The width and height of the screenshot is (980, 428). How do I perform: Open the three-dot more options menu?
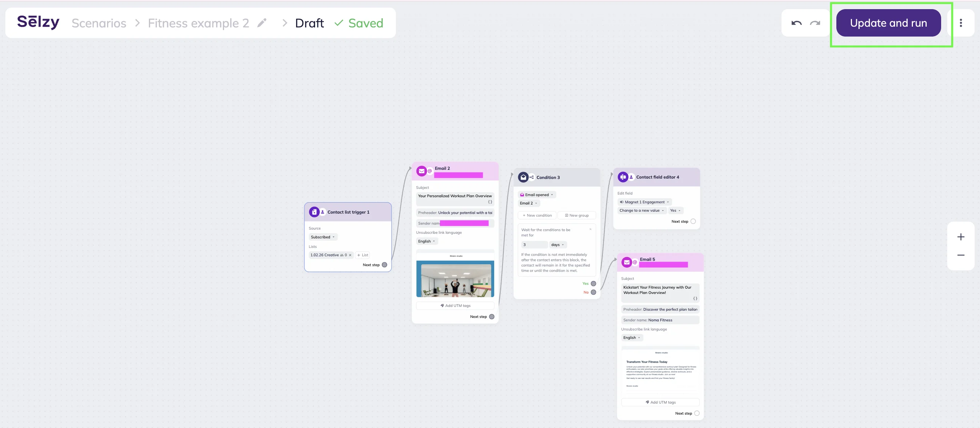pyautogui.click(x=961, y=23)
